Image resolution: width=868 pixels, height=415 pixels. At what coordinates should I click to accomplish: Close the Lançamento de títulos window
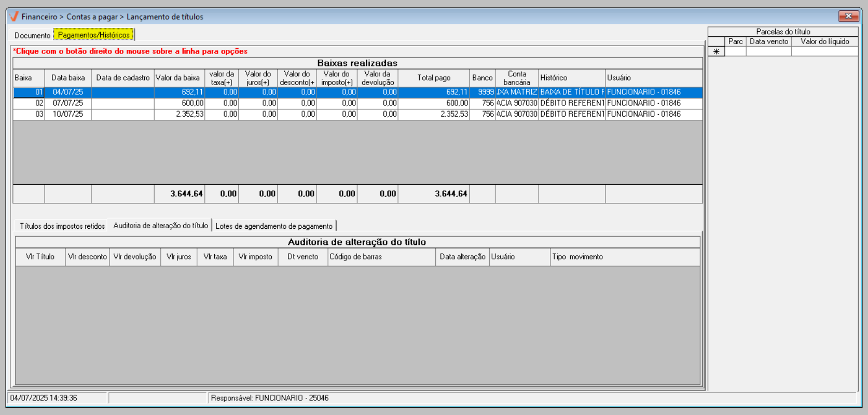(x=848, y=16)
